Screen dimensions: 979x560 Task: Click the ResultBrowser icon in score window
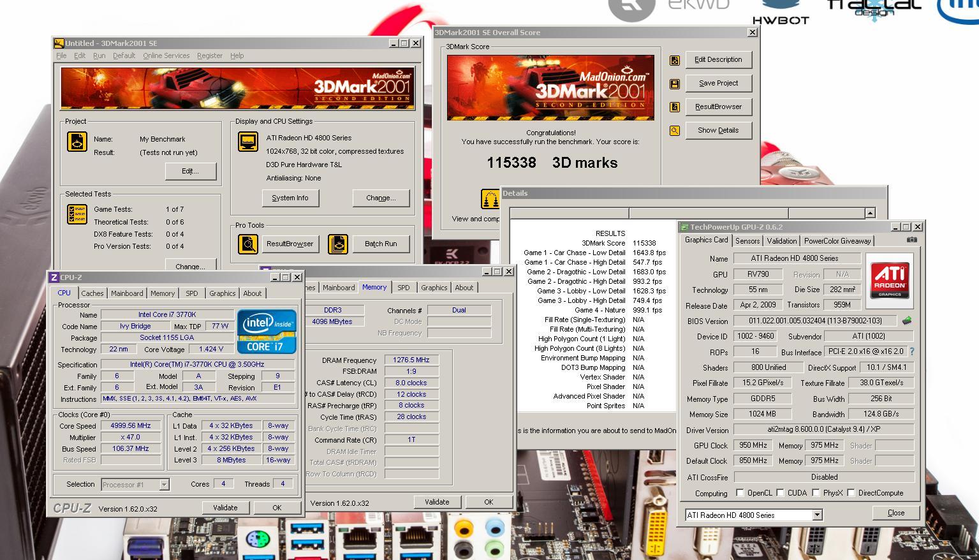pyautogui.click(x=675, y=107)
